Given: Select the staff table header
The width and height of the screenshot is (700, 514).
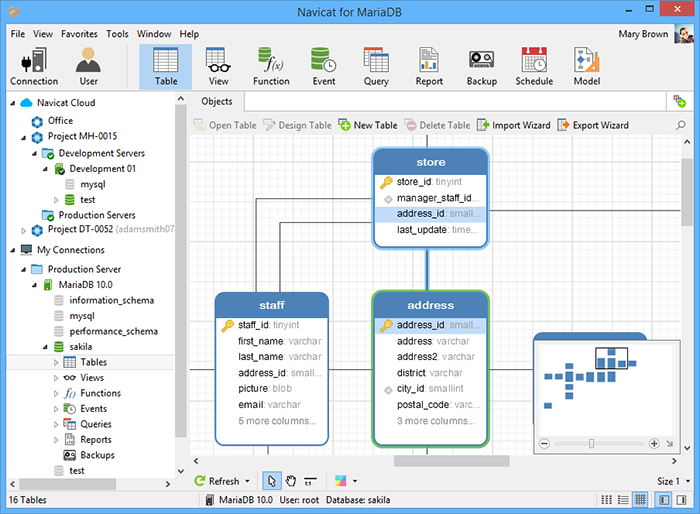Looking at the screenshot, I should pyautogui.click(x=271, y=305).
